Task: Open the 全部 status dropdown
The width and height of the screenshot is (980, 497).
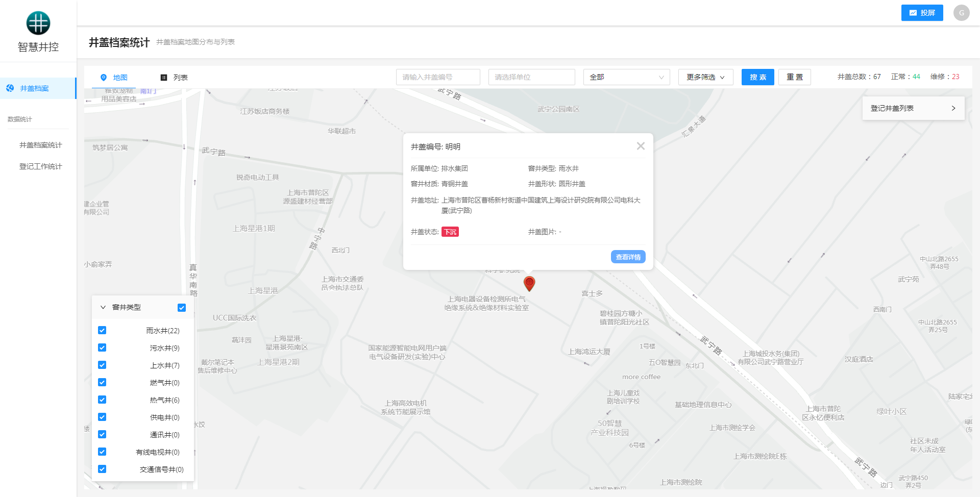Action: [626, 77]
